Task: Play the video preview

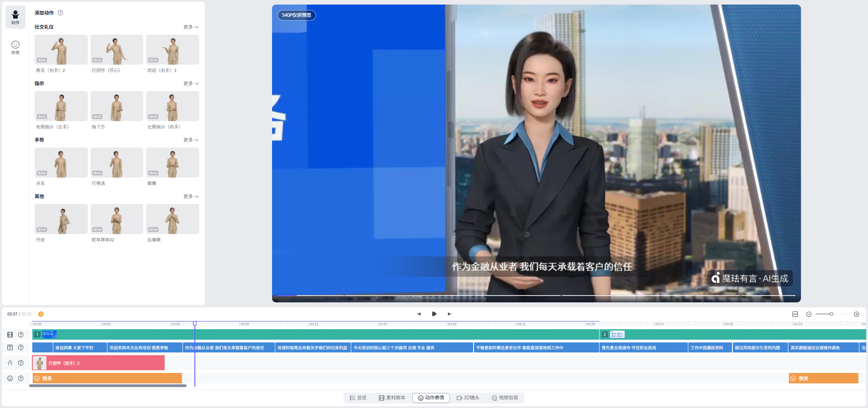Action: point(434,314)
